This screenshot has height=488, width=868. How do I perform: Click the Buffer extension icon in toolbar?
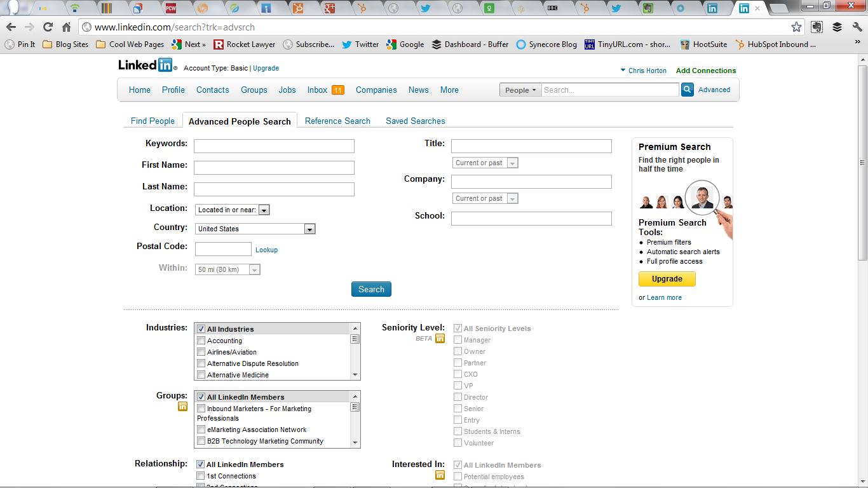pyautogui.click(x=837, y=27)
